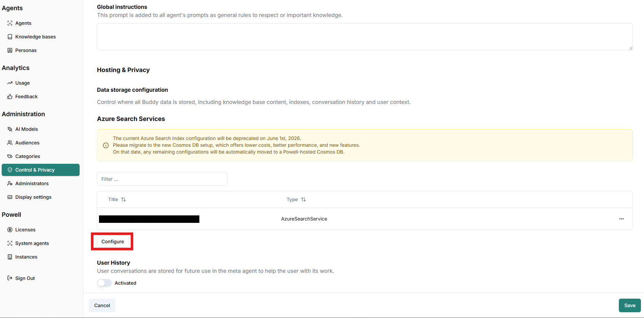Open Display settings page

click(40, 197)
